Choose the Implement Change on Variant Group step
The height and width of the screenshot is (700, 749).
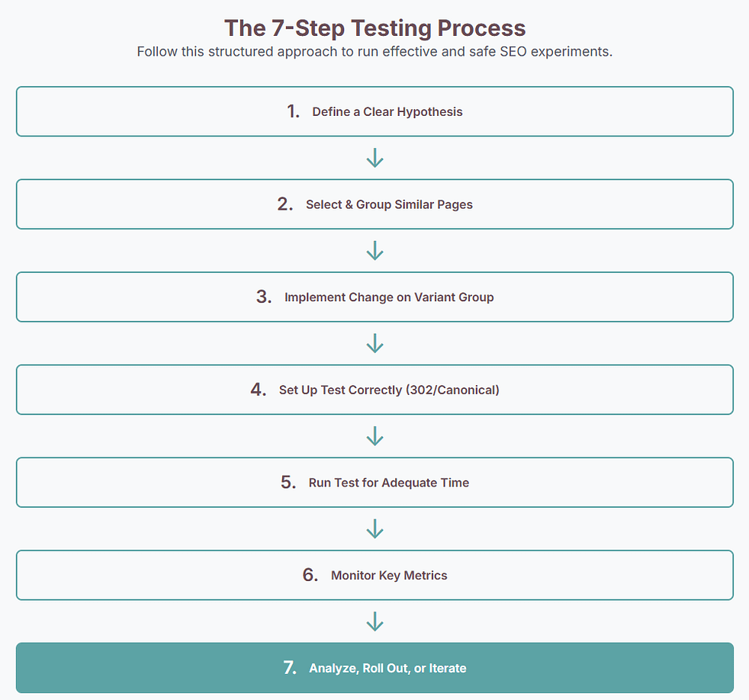[374, 297]
